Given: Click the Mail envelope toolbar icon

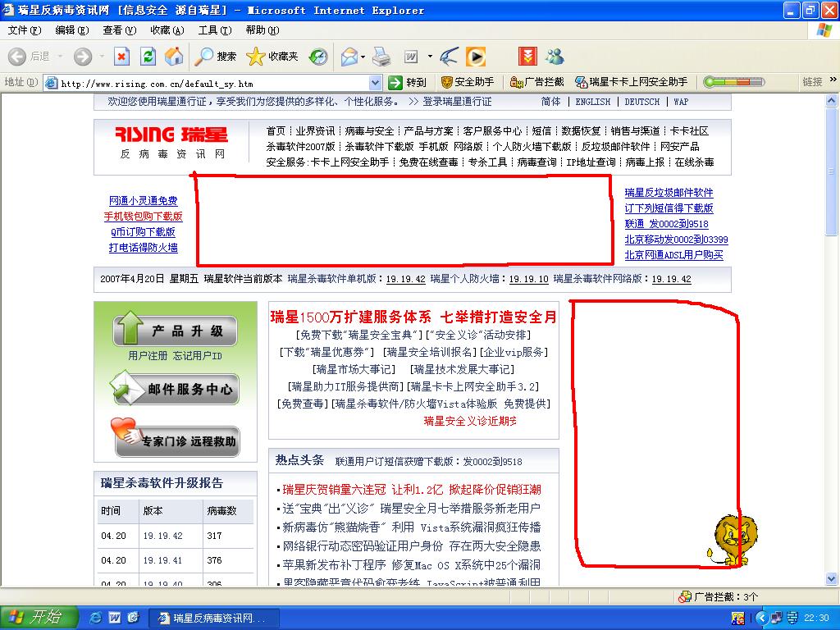Looking at the screenshot, I should (349, 57).
